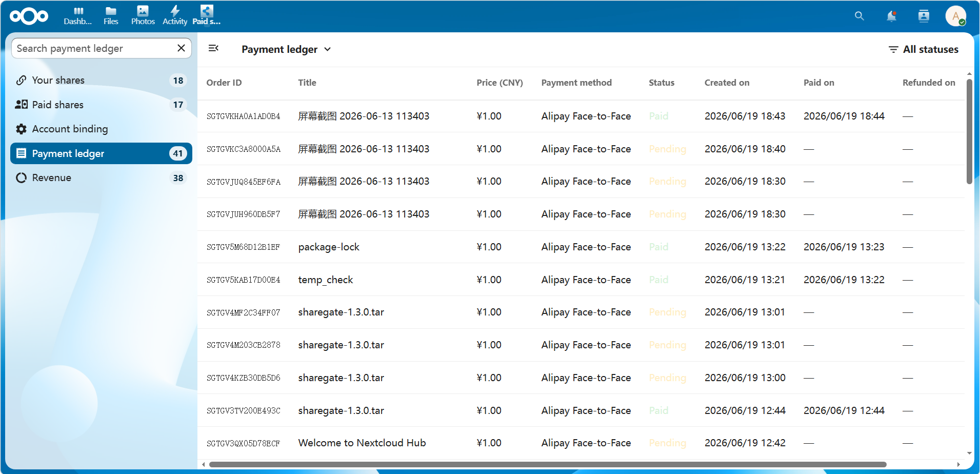The height and width of the screenshot is (474, 980).
Task: Open the Nextcloud logo home
Action: [x=29, y=16]
